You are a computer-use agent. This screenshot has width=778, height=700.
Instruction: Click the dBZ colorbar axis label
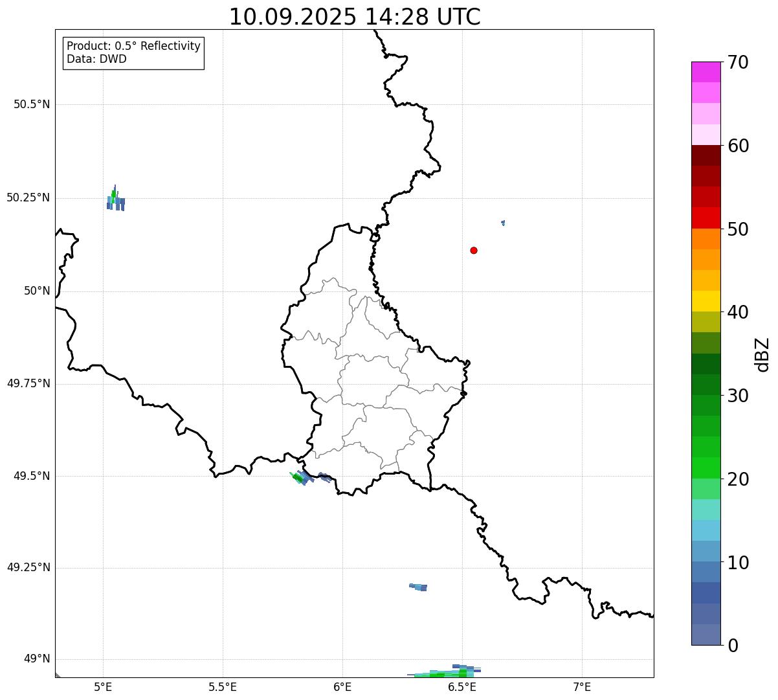[763, 354]
